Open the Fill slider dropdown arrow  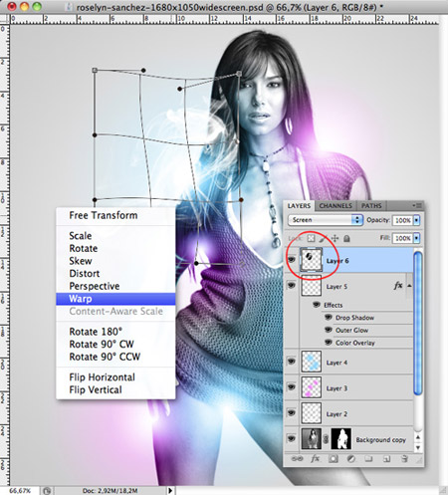click(x=416, y=238)
